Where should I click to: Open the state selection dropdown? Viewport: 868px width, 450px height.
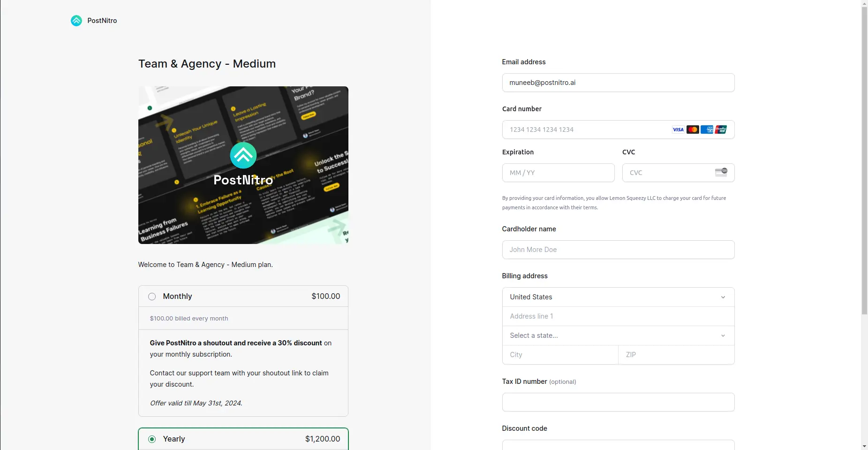click(618, 336)
